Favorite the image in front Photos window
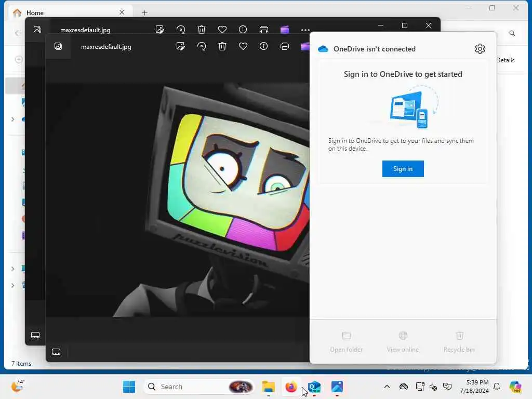Image resolution: width=532 pixels, height=399 pixels. (x=243, y=46)
